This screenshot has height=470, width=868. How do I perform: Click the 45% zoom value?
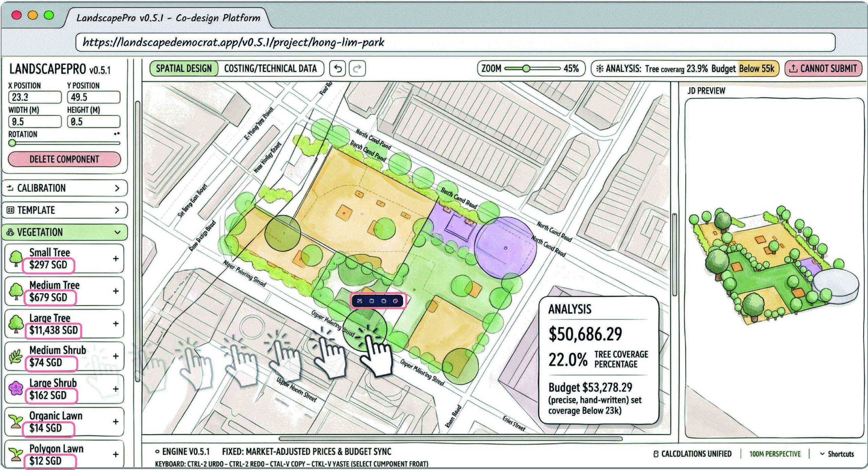(x=571, y=69)
